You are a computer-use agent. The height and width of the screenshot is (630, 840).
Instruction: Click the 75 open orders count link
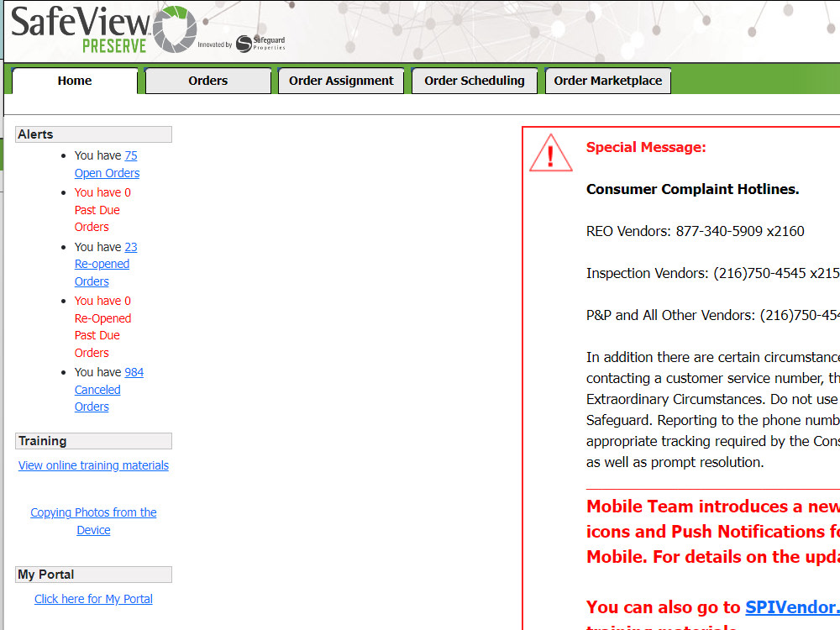[131, 155]
